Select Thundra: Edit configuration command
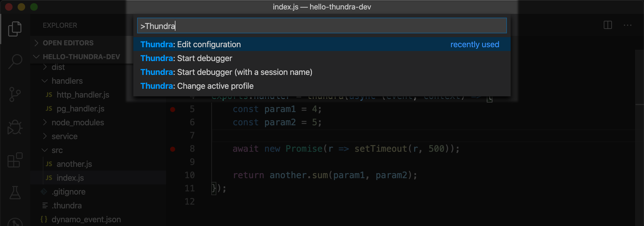Image resolution: width=644 pixels, height=226 pixels. 322,44
